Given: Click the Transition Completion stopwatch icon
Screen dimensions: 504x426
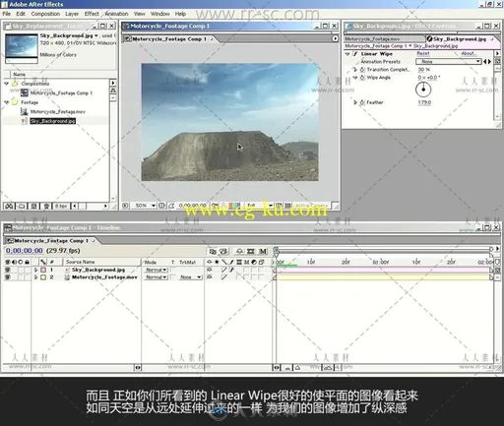Looking at the screenshot, I should pyautogui.click(x=362, y=70).
